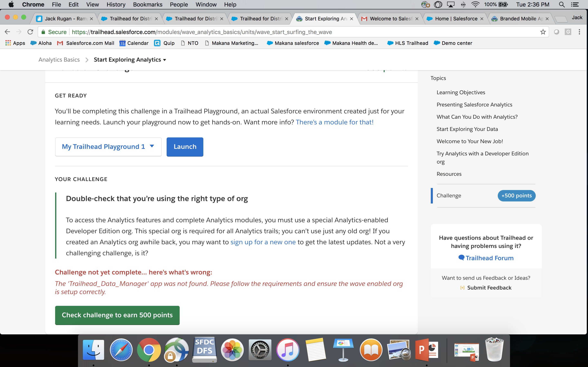Open the Apps bookmarks grid icon

pyautogui.click(x=8, y=43)
